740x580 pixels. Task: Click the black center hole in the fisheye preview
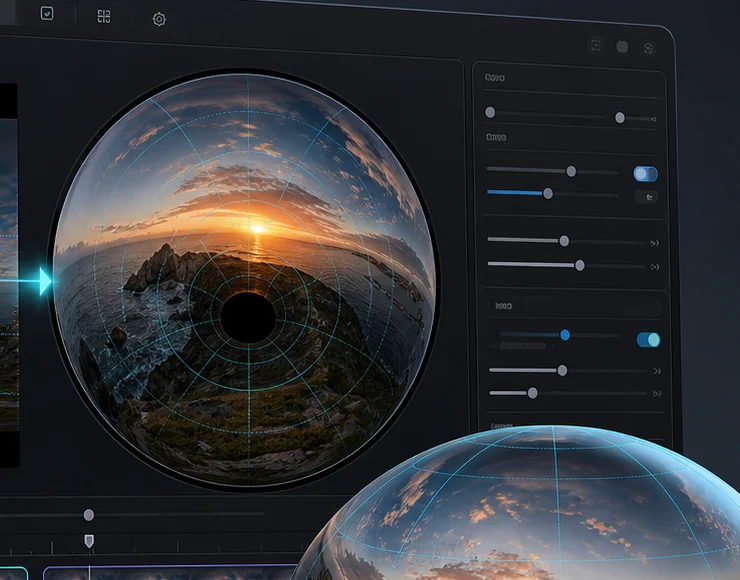248,317
